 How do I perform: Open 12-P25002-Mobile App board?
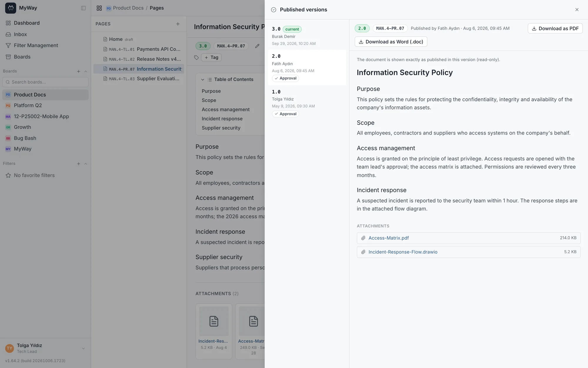point(46,117)
